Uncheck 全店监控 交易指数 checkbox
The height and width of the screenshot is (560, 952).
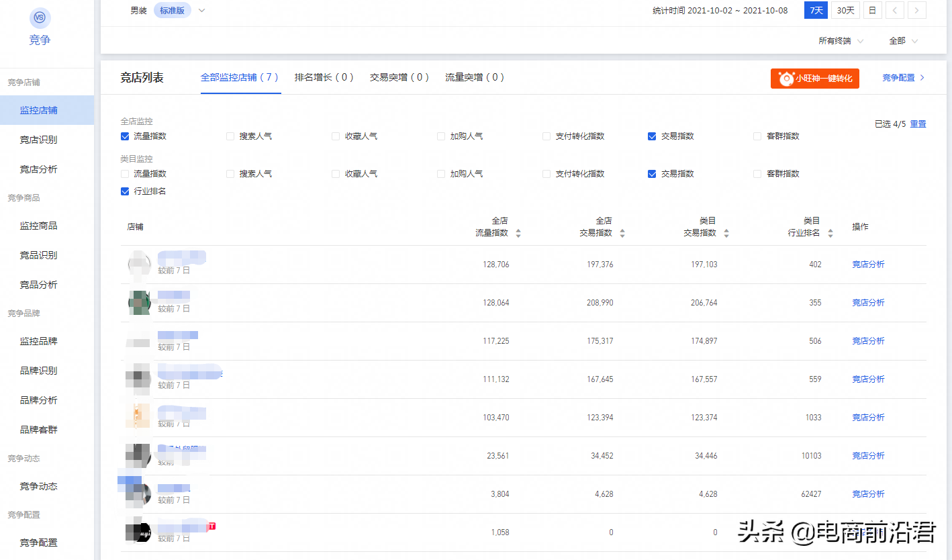click(652, 136)
